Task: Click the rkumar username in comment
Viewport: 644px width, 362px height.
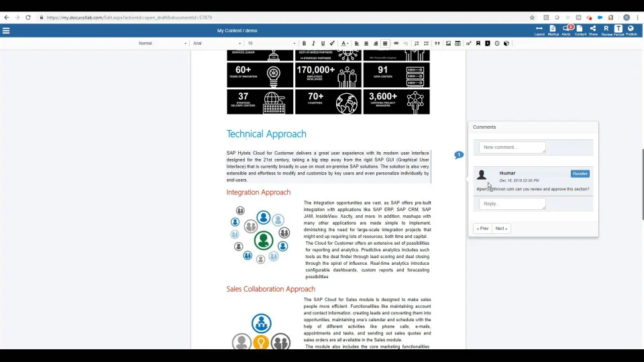Action: pos(507,173)
